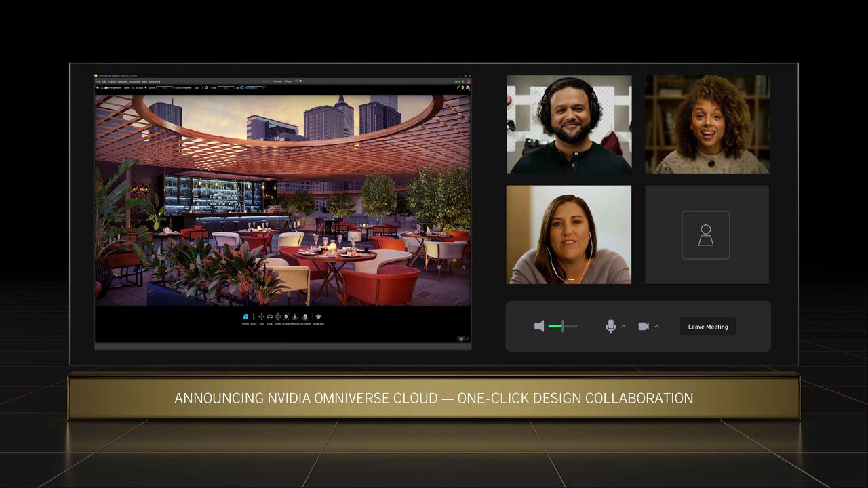868x488 pixels.
Task: Turn off the video camera icon
Action: click(x=644, y=327)
